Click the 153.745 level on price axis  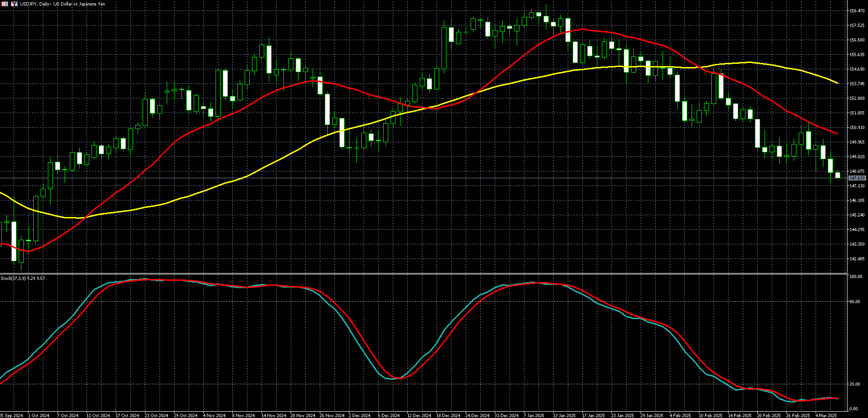pyautogui.click(x=857, y=84)
